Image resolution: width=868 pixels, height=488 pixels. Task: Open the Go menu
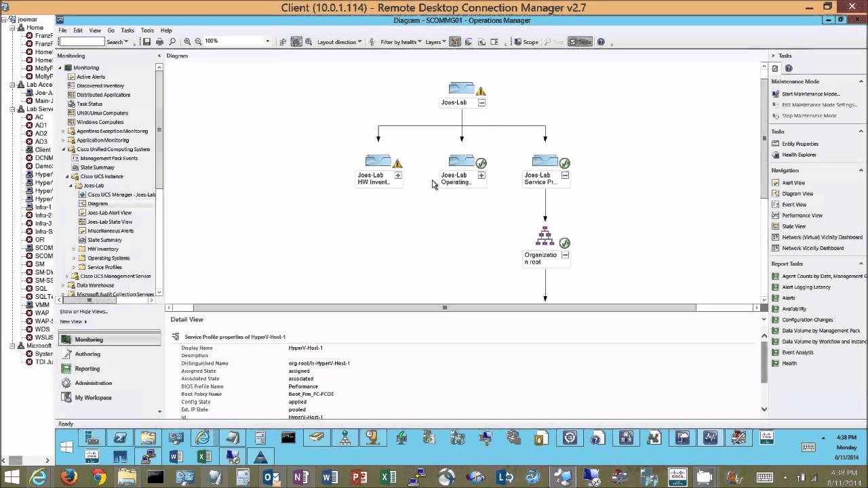coord(111,30)
